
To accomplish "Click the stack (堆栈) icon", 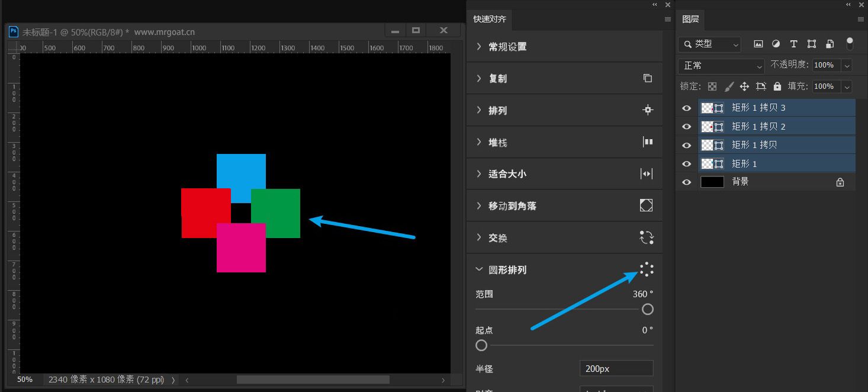I will tap(648, 142).
